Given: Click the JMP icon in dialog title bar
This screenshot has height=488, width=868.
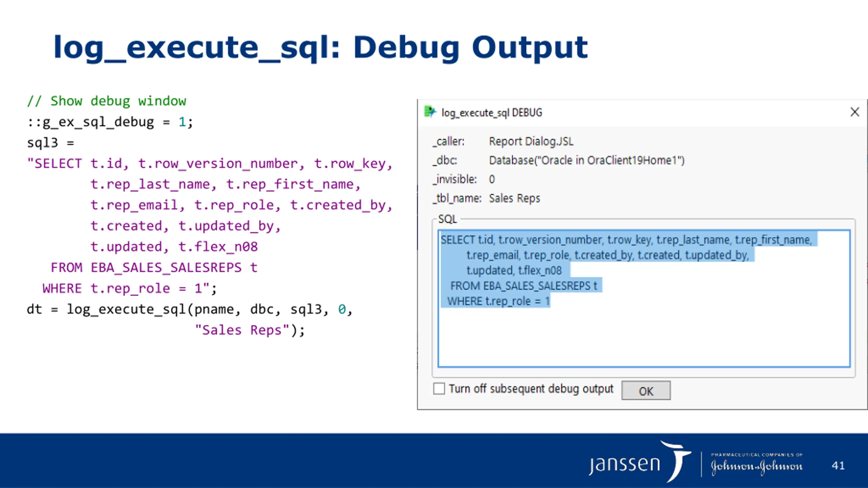Looking at the screenshot, I should [430, 112].
